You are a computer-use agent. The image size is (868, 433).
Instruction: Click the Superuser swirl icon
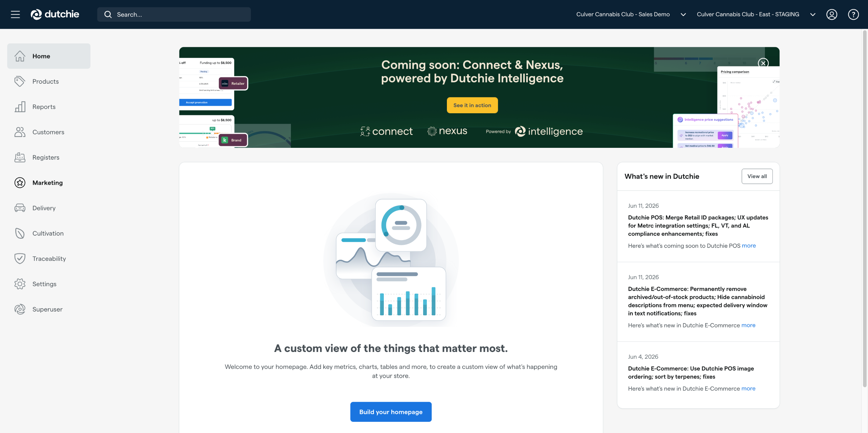coord(20,309)
